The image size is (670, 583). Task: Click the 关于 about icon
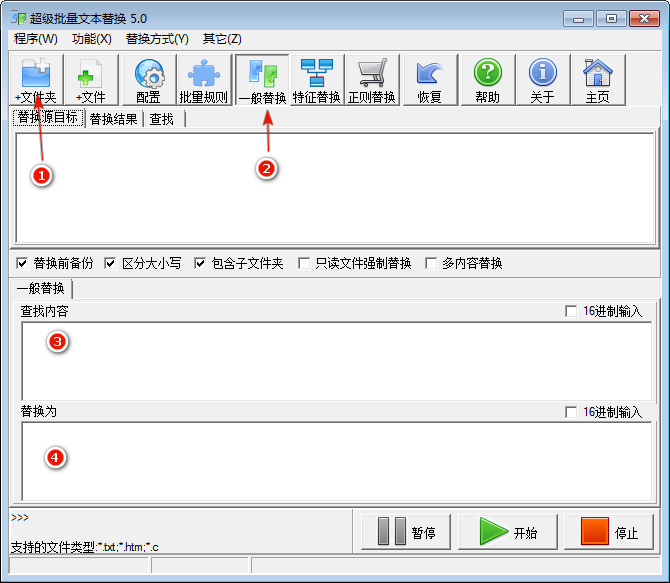coord(542,79)
